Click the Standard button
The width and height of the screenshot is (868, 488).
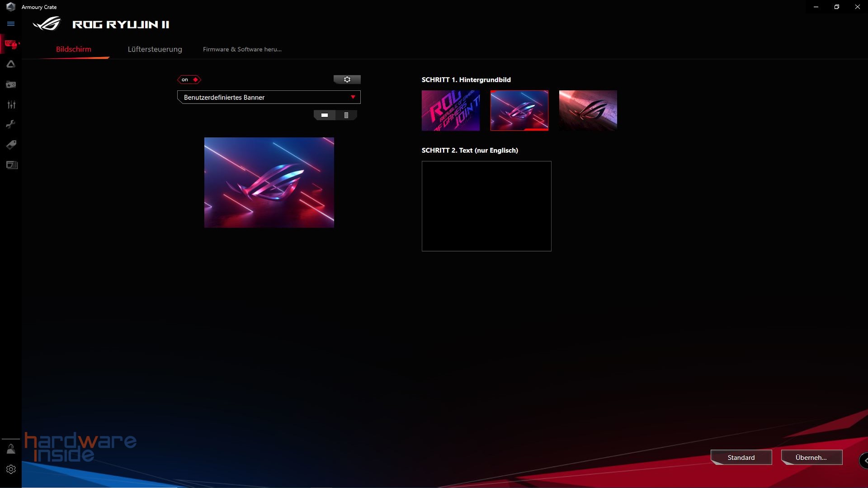point(741,457)
